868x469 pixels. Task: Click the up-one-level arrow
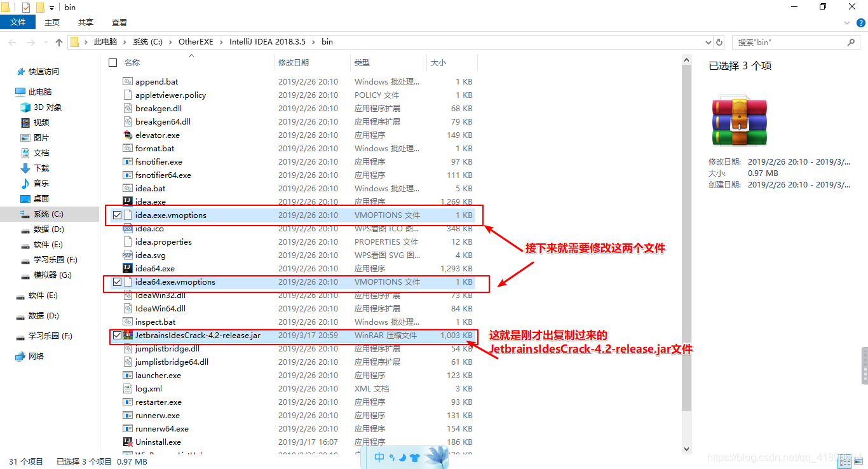pyautogui.click(x=59, y=42)
